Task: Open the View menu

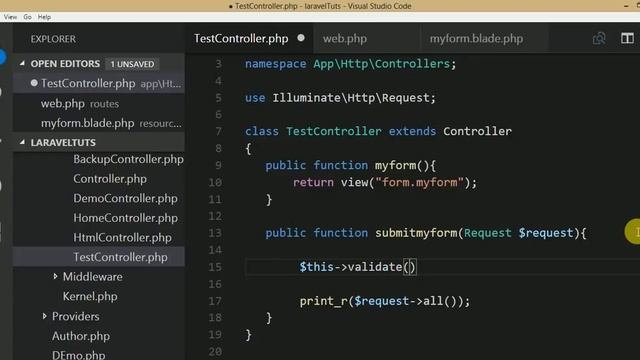Action: pos(10,17)
